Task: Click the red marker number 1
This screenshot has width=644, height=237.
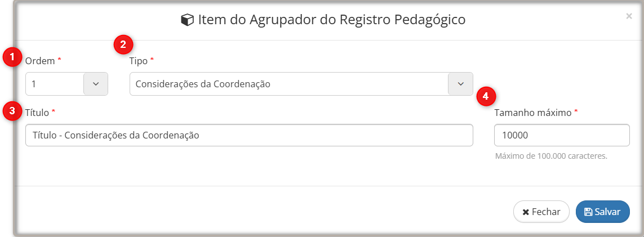Action: pos(11,56)
